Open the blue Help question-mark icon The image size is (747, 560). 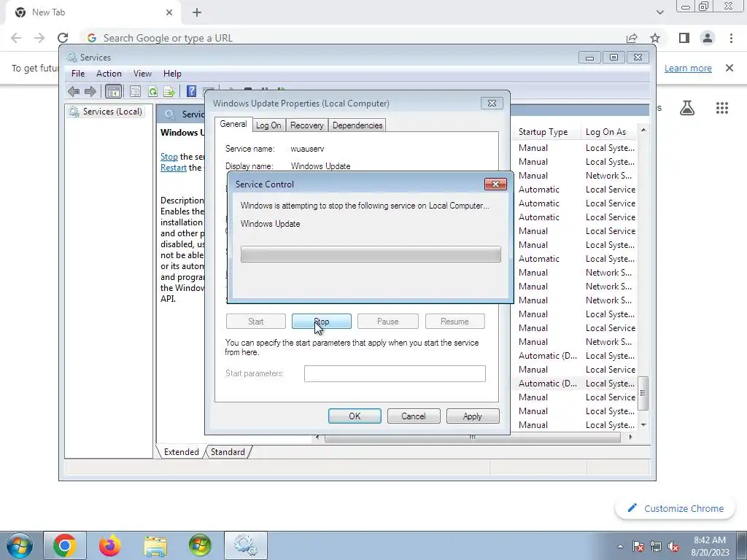coord(192,91)
